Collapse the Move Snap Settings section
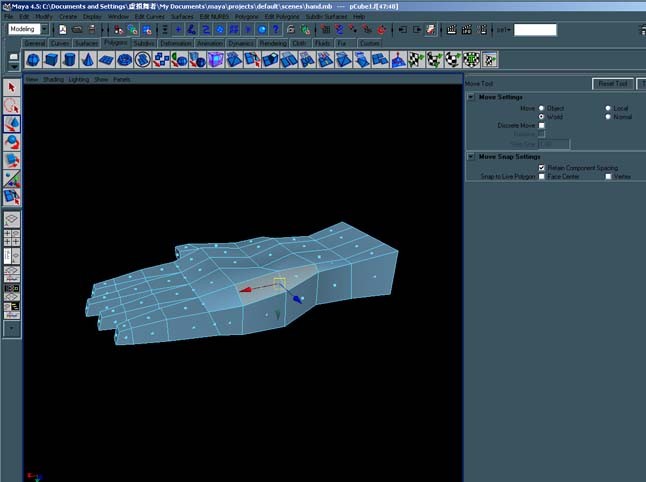 click(x=471, y=157)
